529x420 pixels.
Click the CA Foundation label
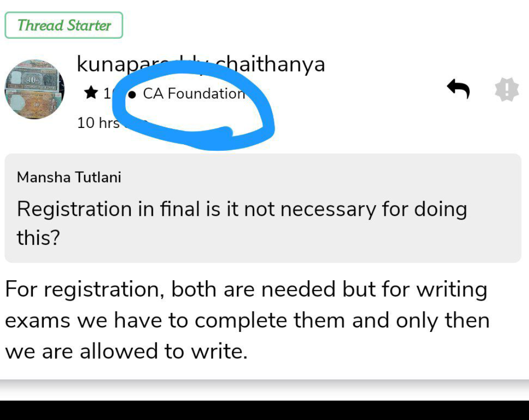[194, 93]
